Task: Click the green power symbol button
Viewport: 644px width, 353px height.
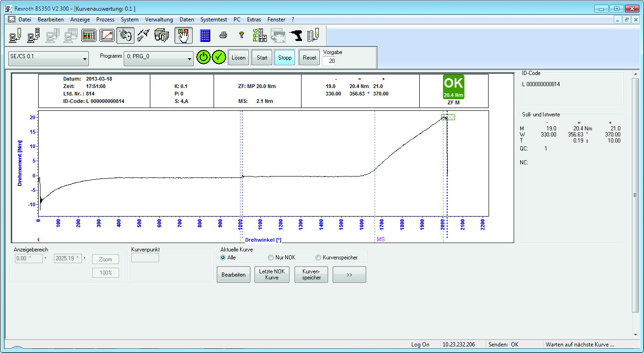Action: [x=203, y=58]
